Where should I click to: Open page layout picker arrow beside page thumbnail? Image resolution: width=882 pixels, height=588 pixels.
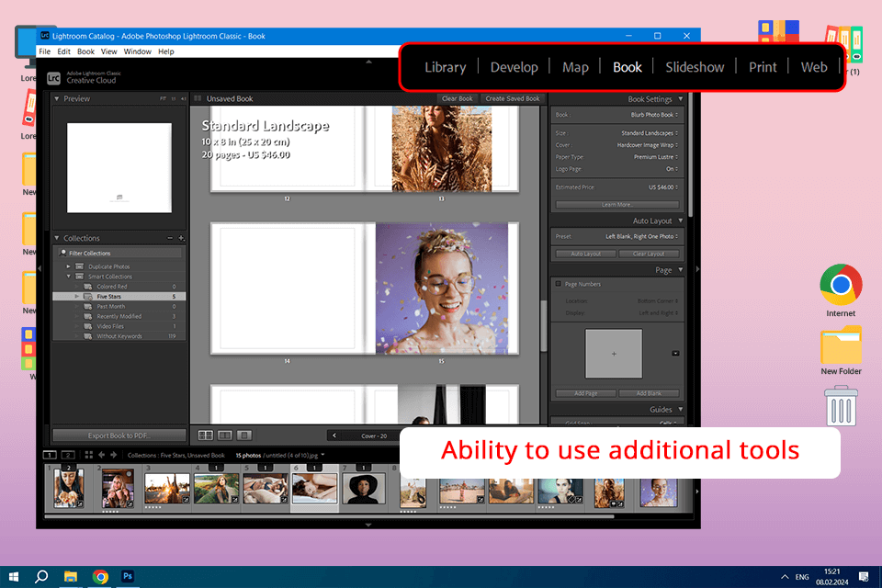tap(675, 354)
